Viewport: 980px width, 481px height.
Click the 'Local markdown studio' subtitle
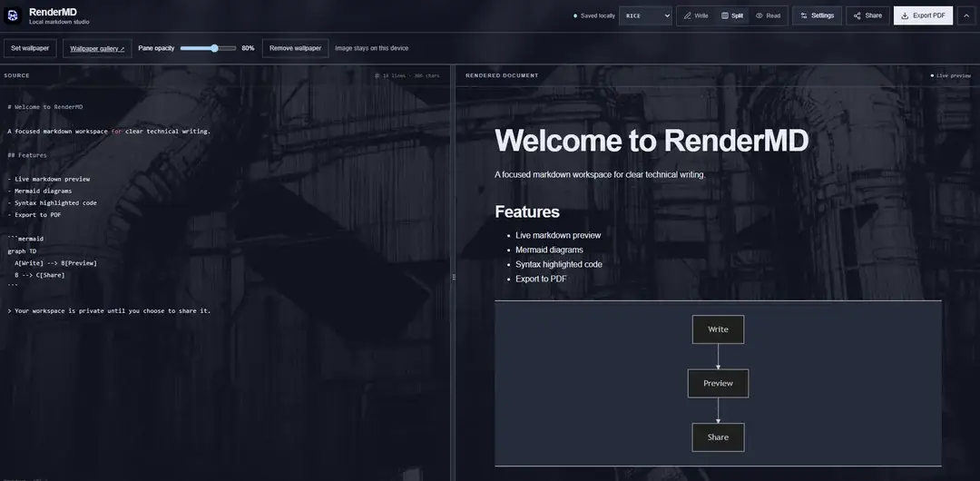click(x=59, y=22)
